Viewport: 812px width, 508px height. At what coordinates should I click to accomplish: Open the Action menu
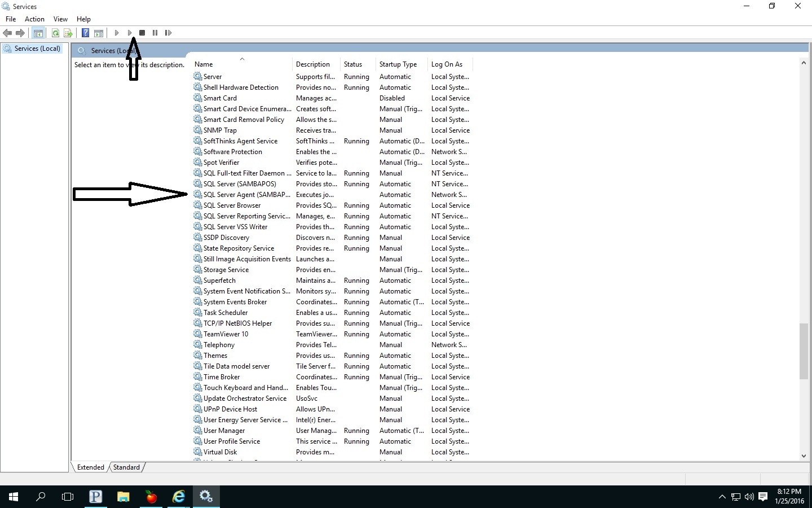tap(34, 19)
